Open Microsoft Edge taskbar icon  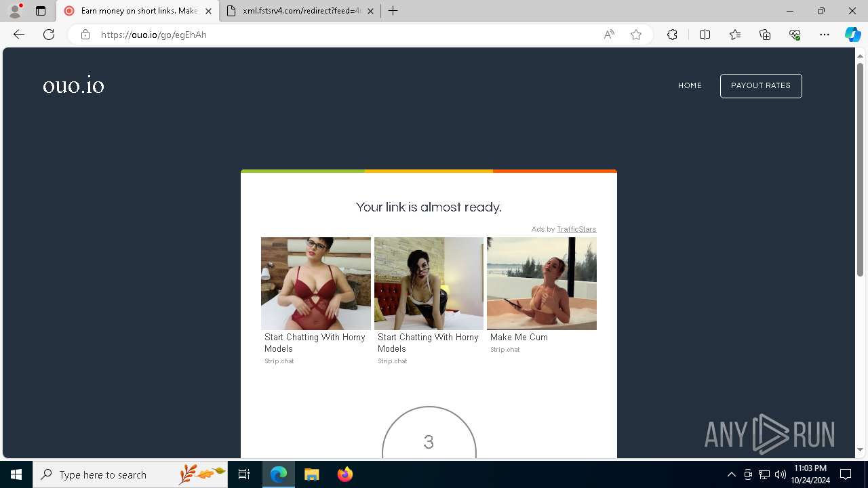tap(279, 474)
